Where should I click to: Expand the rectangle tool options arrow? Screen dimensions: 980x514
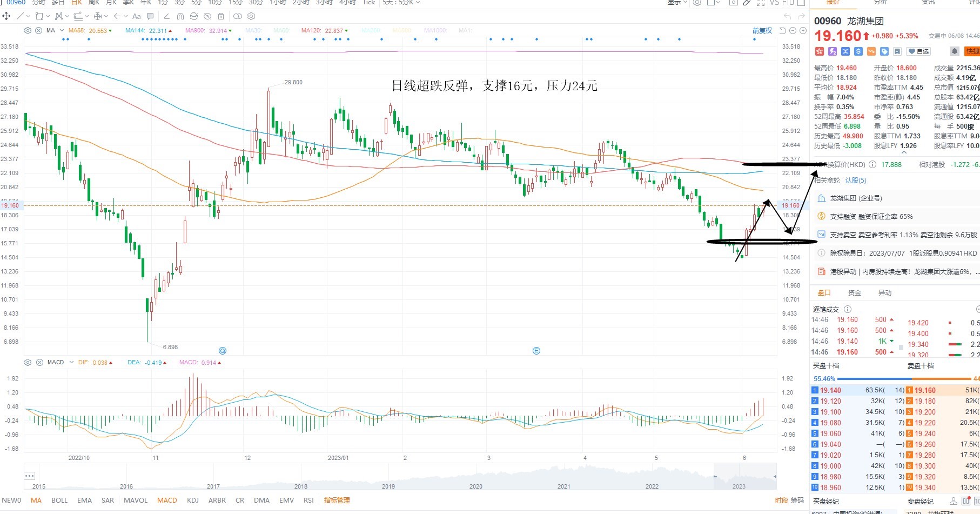pos(48,16)
